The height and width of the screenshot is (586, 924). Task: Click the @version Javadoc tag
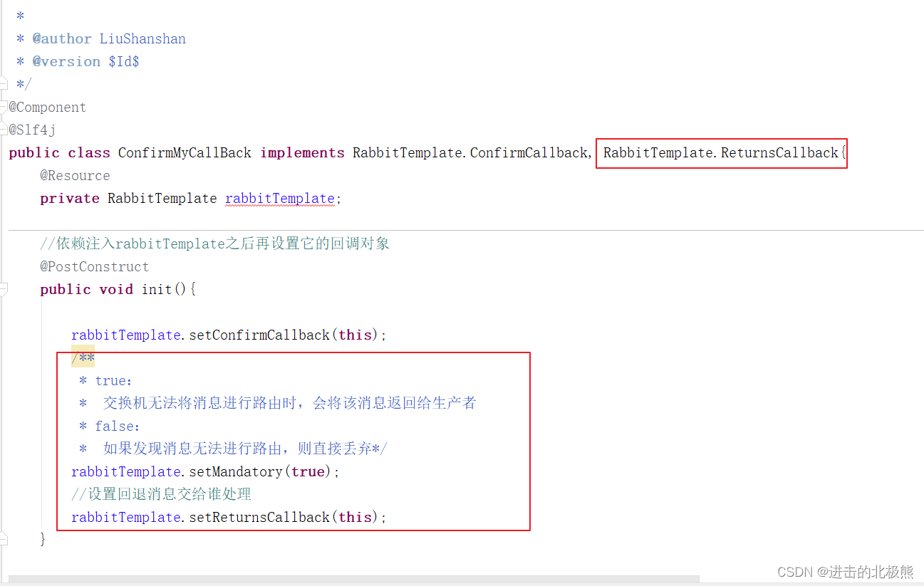(x=66, y=62)
